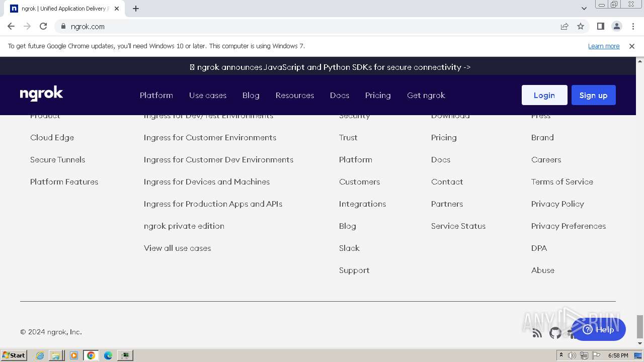This screenshot has width=644, height=362.
Task: Open Windows Explorer folder in taskbar
Action: point(56,355)
